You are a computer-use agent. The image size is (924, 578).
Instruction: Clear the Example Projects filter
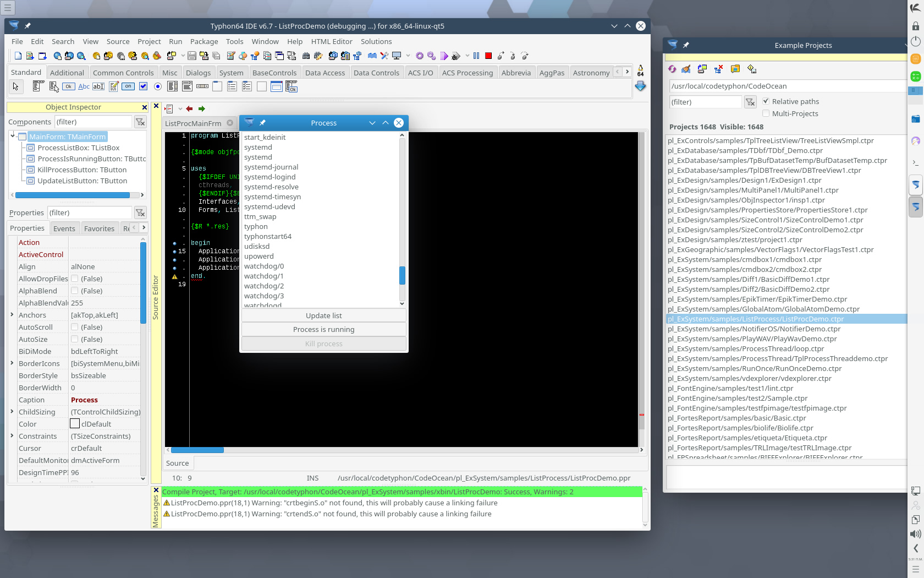tap(750, 102)
